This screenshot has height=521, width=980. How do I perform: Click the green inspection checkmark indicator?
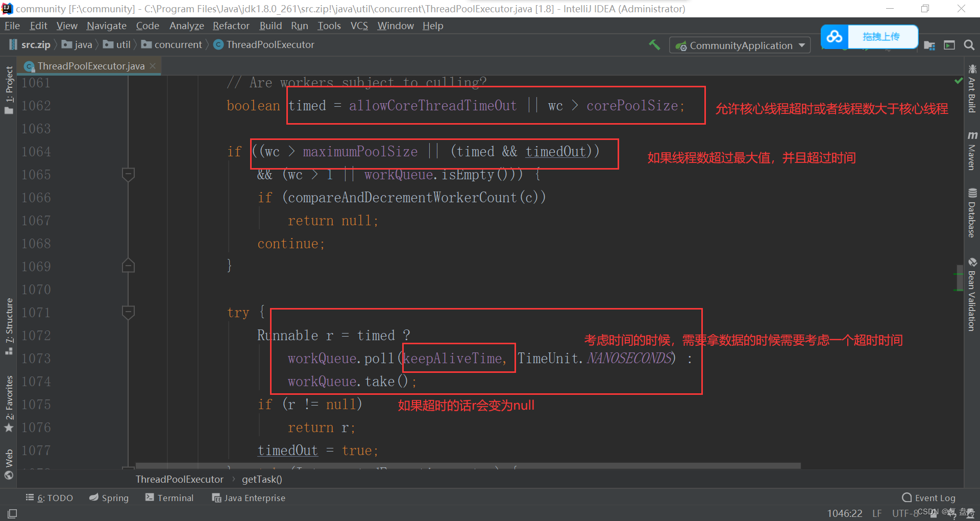click(x=958, y=81)
